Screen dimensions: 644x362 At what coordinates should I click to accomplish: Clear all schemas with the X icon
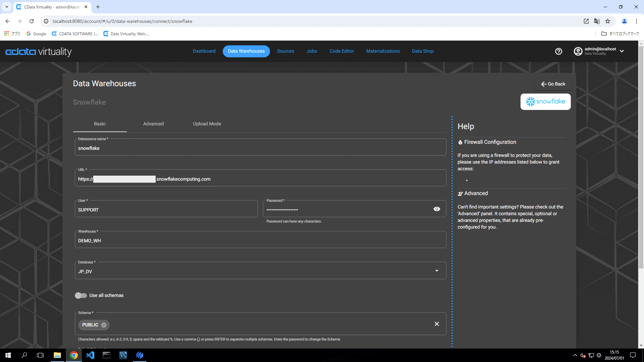point(437,324)
